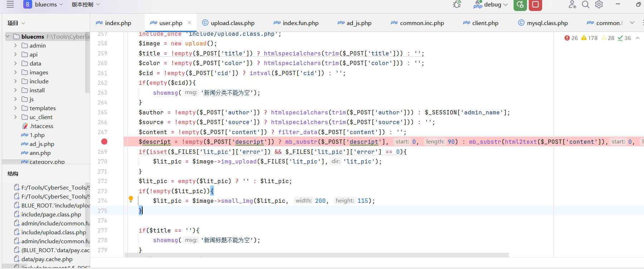The image size is (644, 269).
Task: Click the yellow lightbulb quick-fix icon
Action: [131, 199]
